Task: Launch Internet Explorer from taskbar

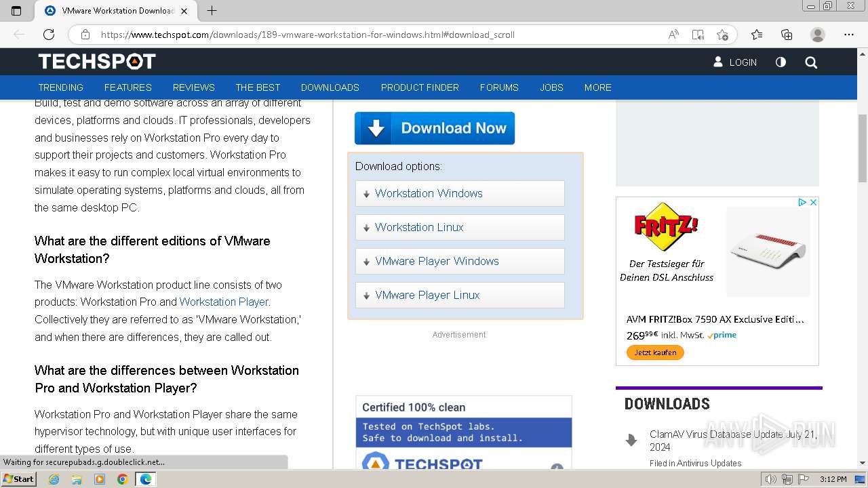Action: [x=54, y=479]
